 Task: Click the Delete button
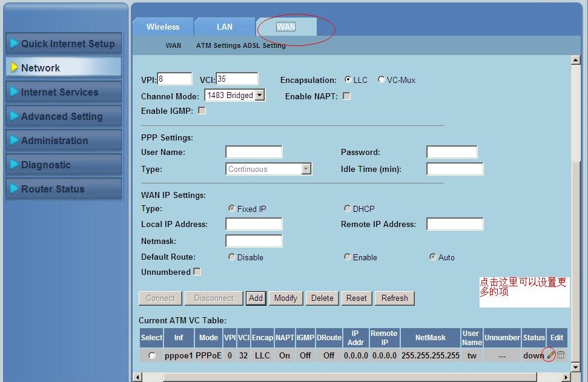point(322,298)
